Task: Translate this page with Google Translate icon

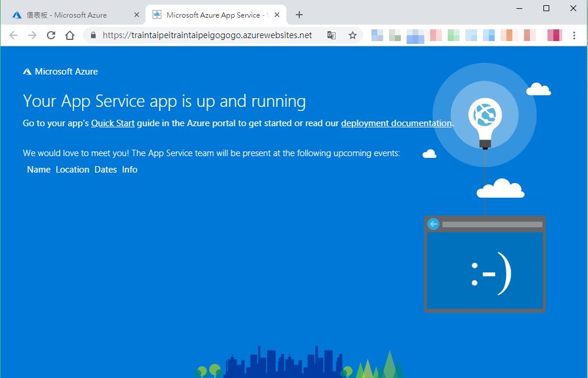Action: [x=331, y=35]
